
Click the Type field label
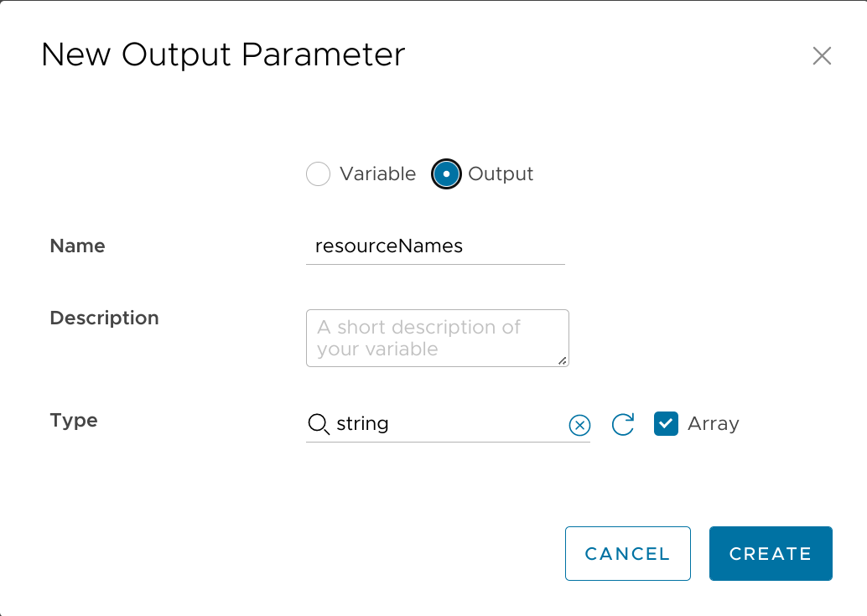click(x=74, y=421)
